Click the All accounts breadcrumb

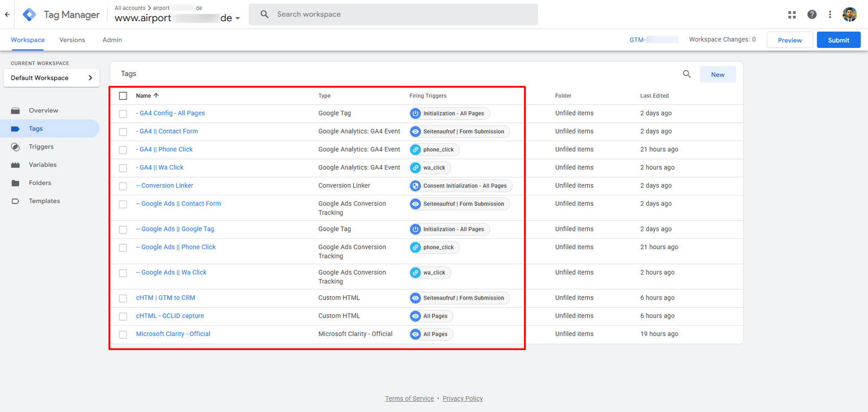point(130,8)
